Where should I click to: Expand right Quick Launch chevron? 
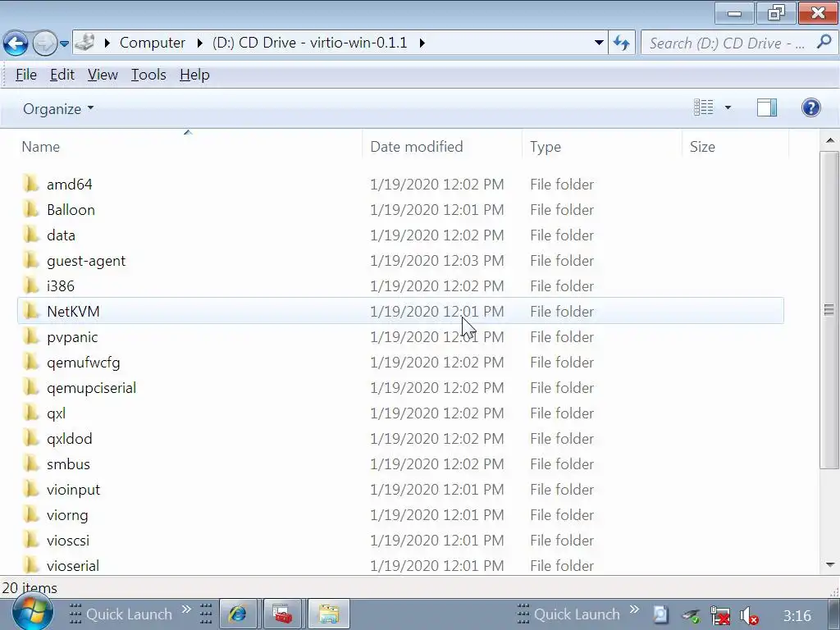click(x=634, y=609)
